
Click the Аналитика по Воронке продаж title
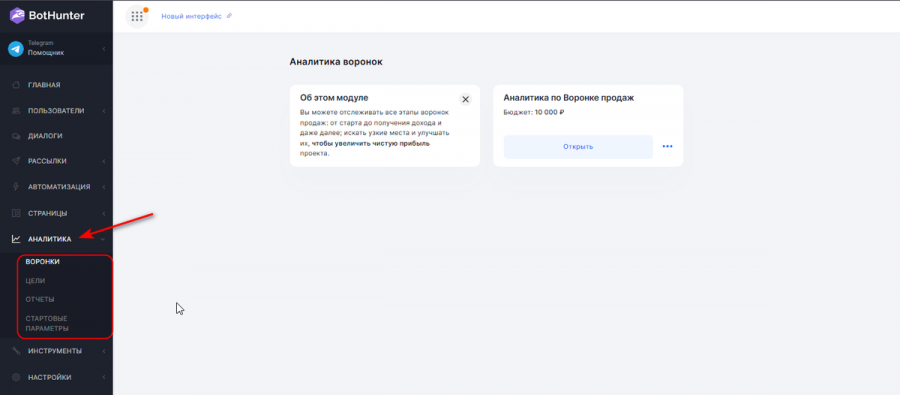point(569,98)
